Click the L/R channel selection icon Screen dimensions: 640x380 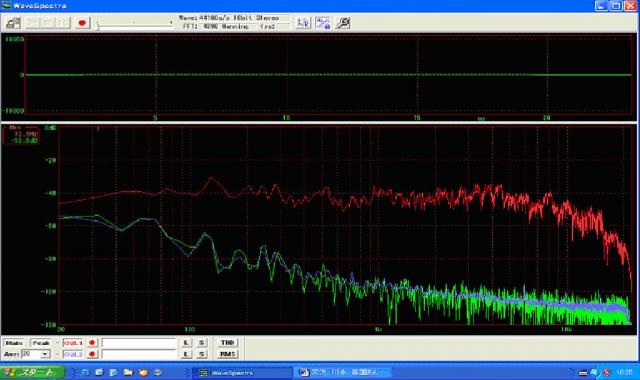(303, 23)
